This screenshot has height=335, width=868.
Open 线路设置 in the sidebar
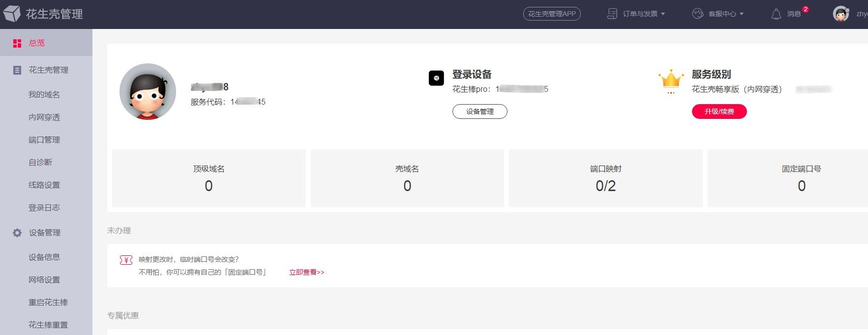(44, 185)
